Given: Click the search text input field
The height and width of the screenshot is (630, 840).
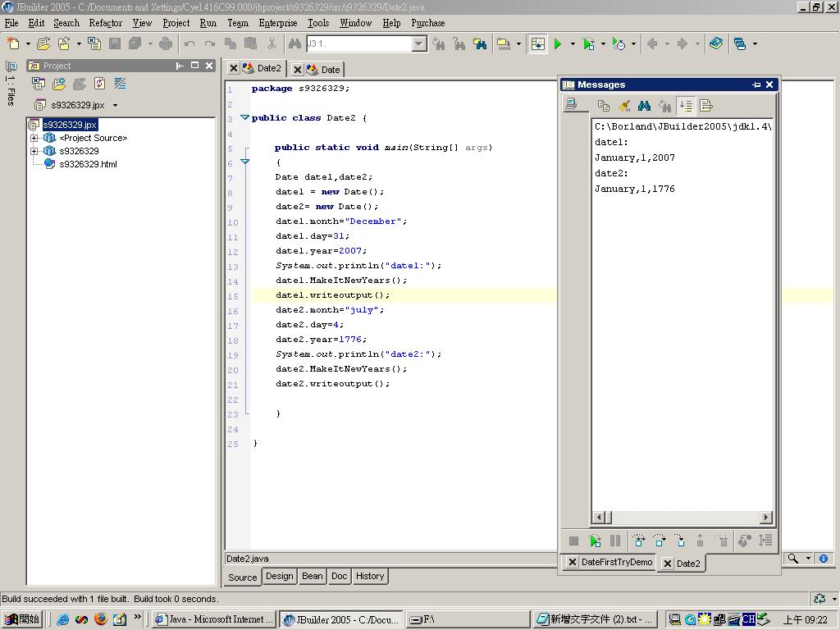Looking at the screenshot, I should point(359,44).
